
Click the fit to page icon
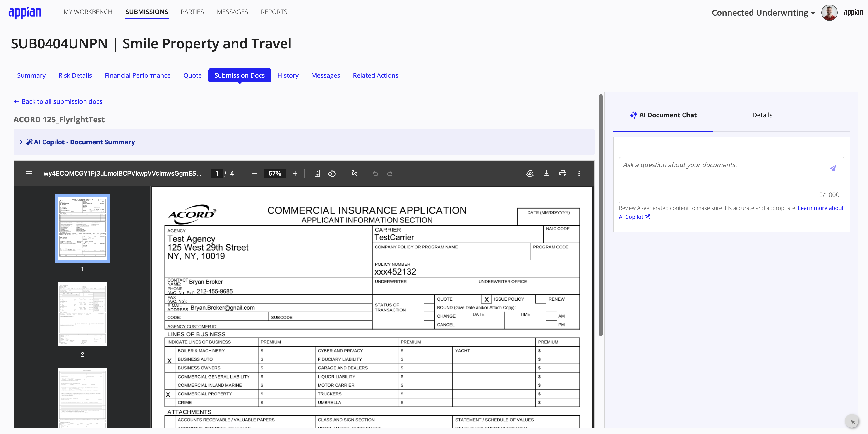pos(317,173)
